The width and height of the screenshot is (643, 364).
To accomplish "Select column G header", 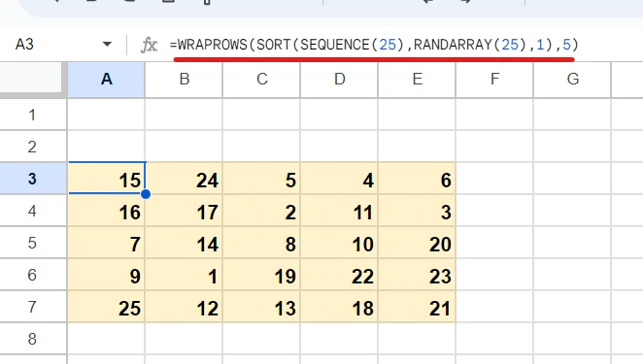I will 572,80.
